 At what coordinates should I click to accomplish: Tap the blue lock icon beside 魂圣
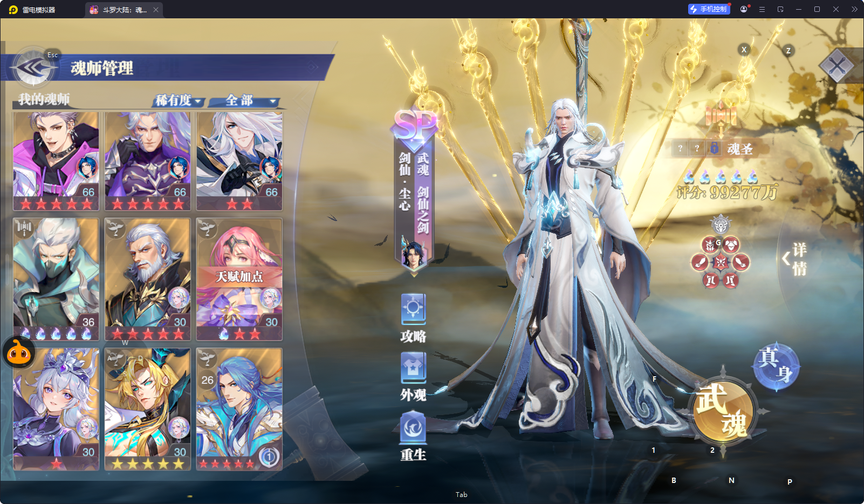[x=714, y=148]
